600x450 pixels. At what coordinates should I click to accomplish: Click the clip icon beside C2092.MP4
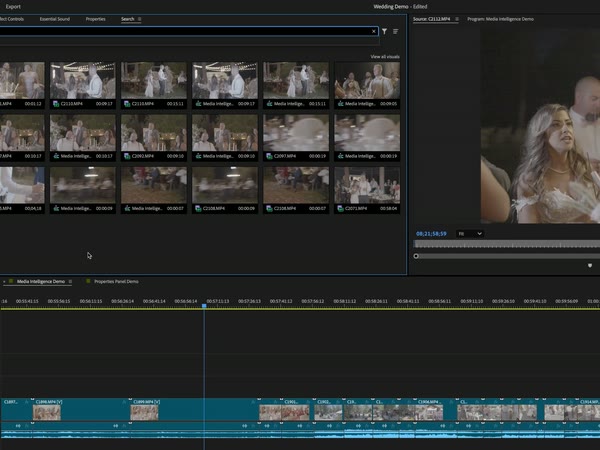pos(127,156)
